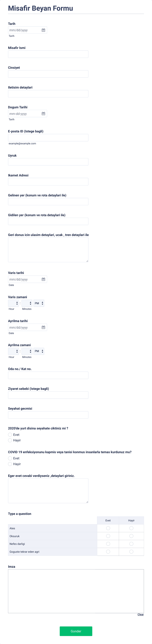Open Ayrilma zamani Hour dropdown
The image size is (152, 644).
13,351
